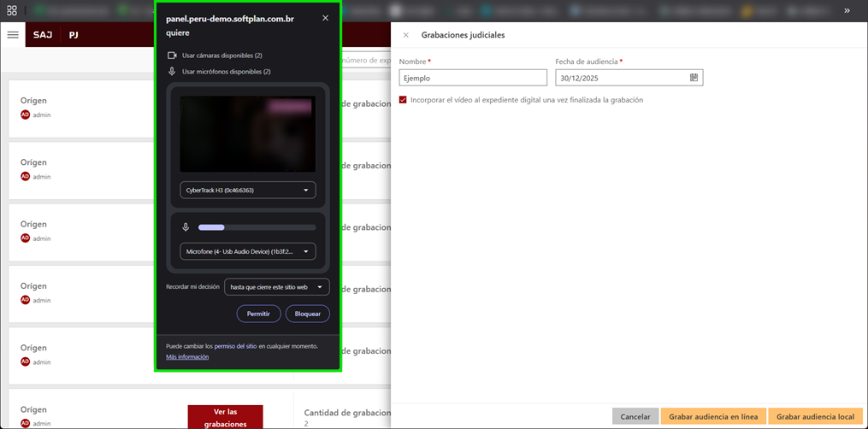Expand the CyberTrack H3 camera dropdown
Screen dimensions: 868x429
coord(247,191)
